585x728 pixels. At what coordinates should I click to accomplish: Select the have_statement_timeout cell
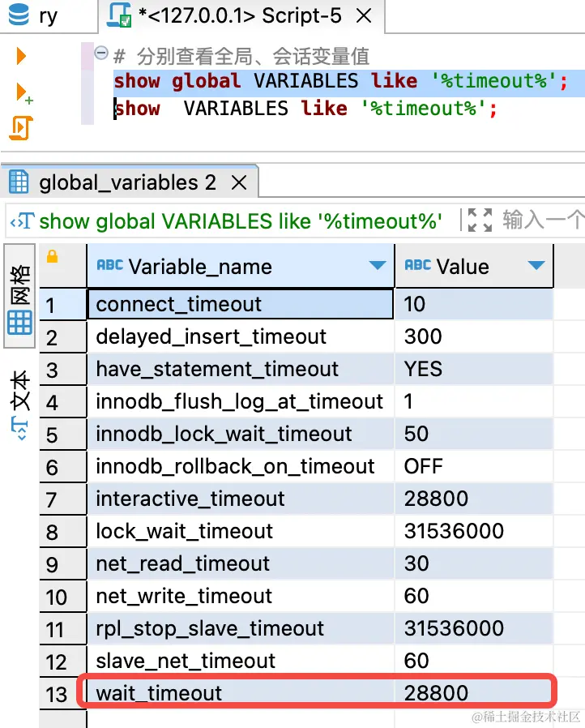pos(241,370)
